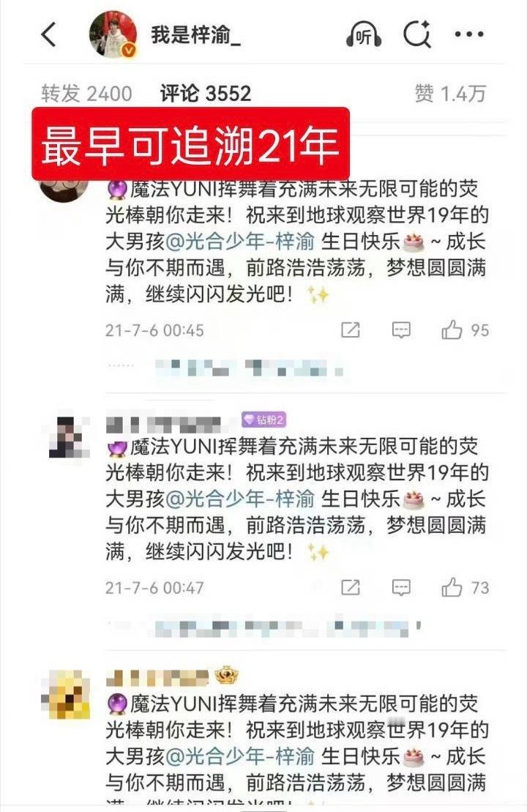Select the 评论 3552 tab
This screenshot has height=812, width=527.
point(206,94)
